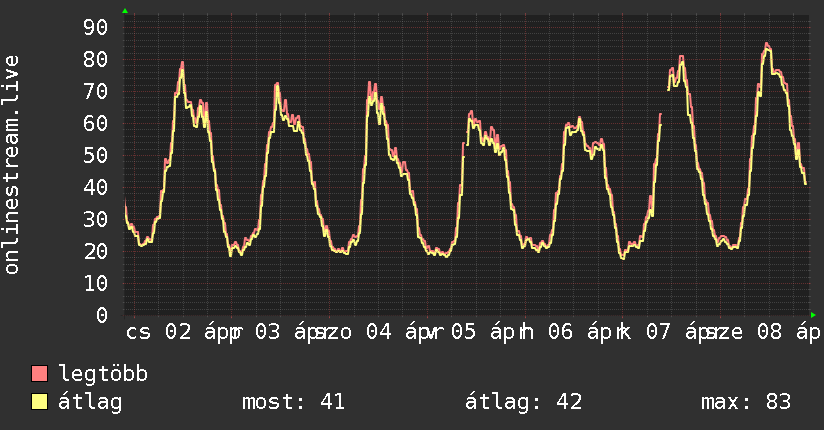Click the 'cs' day label on x-axis
The width and height of the screenshot is (824, 430).
[x=138, y=333]
